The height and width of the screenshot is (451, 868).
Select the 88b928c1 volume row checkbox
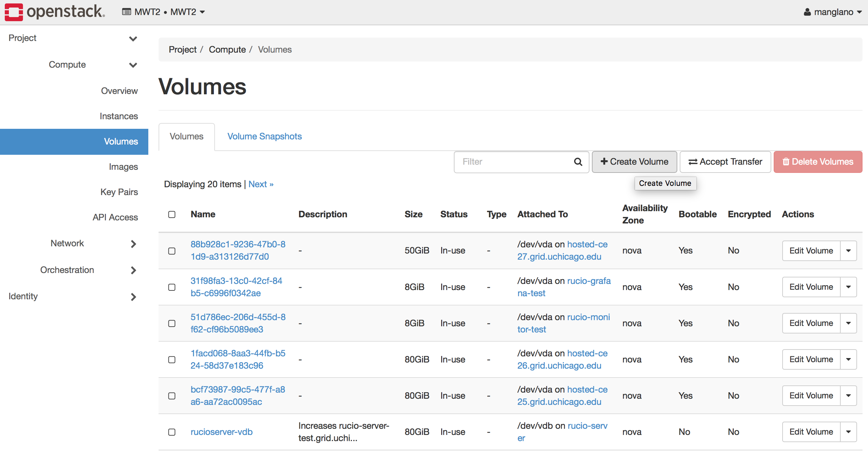pyautogui.click(x=172, y=251)
